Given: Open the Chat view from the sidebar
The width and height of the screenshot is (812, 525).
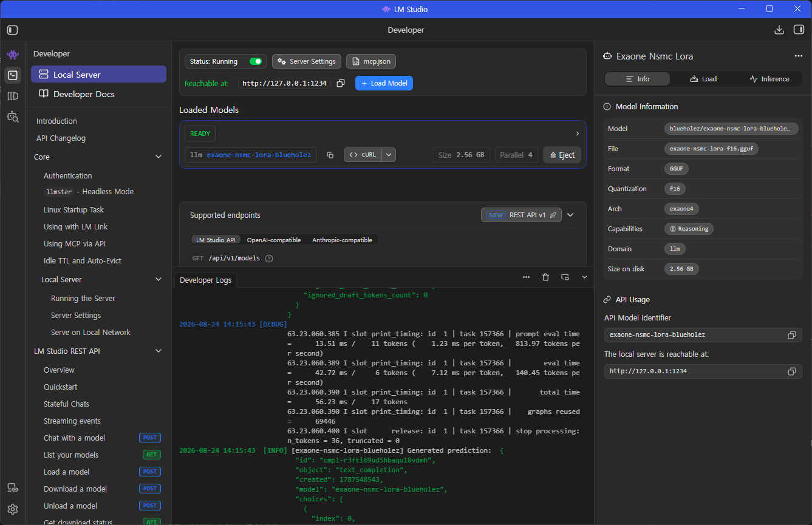Looking at the screenshot, I should 13,55.
